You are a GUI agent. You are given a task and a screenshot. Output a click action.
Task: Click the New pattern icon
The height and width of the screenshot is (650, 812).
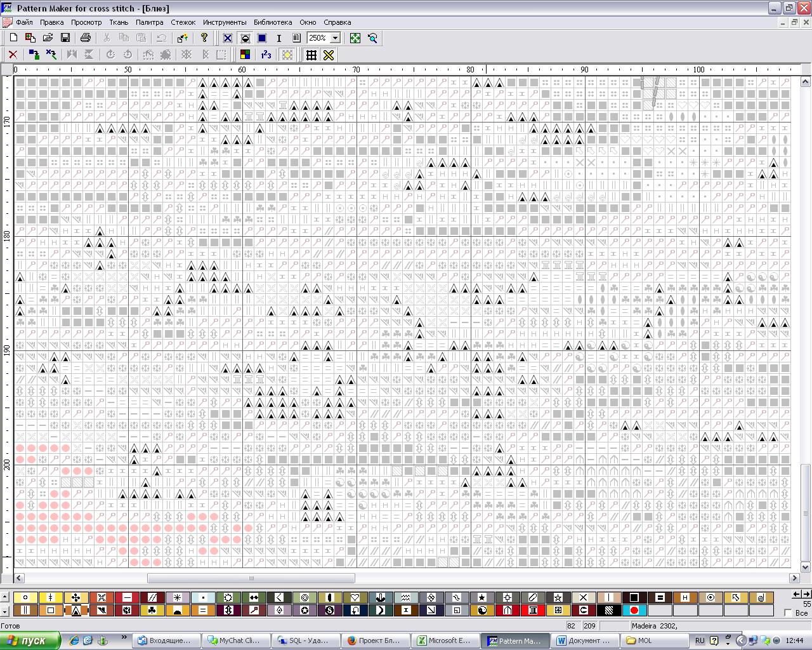coord(13,38)
